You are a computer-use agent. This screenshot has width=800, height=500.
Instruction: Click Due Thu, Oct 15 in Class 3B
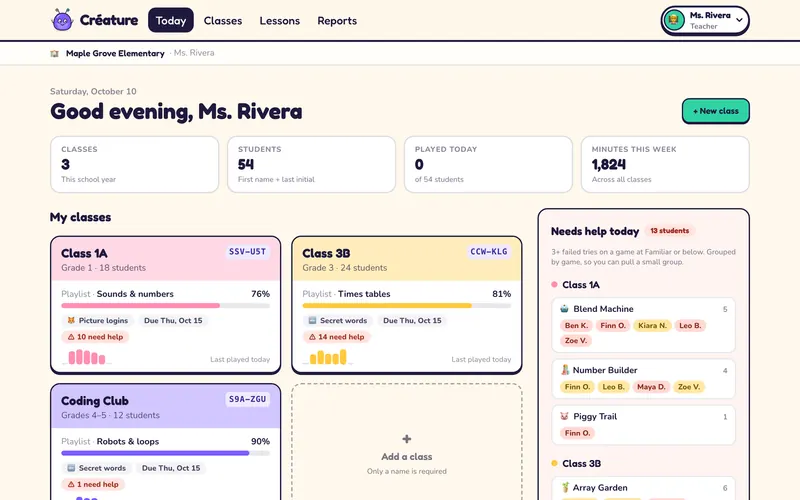click(412, 320)
